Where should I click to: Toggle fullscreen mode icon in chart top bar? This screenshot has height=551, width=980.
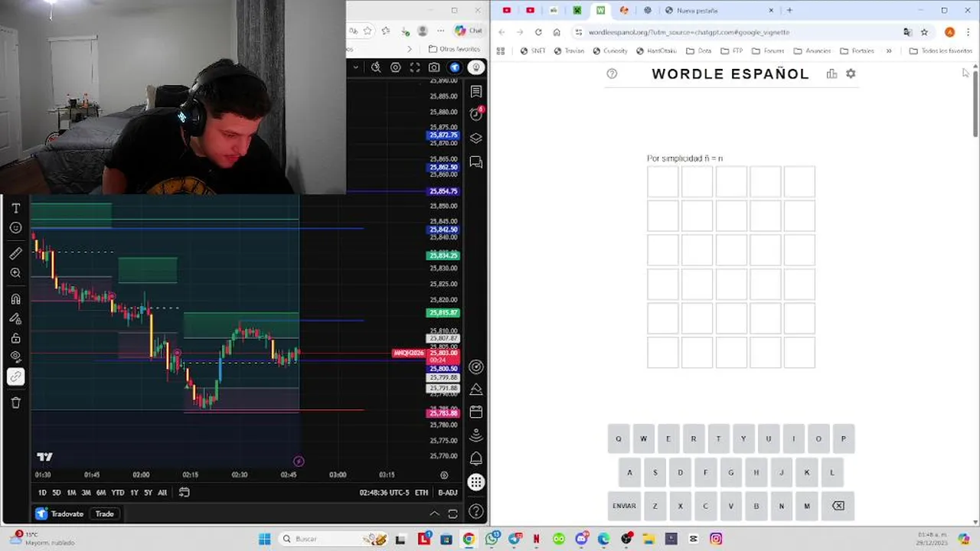[415, 67]
